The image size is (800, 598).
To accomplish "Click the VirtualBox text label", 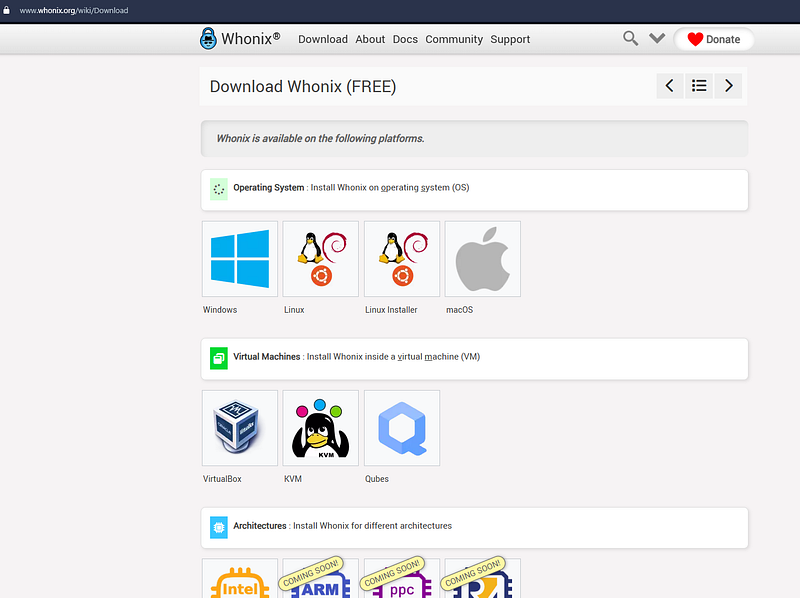I will [x=222, y=479].
